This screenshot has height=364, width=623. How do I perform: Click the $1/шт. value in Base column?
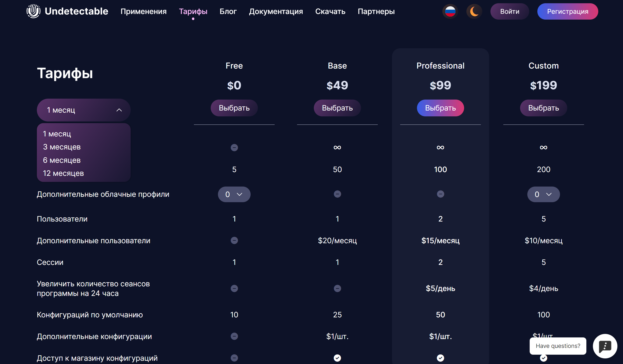coord(337,336)
